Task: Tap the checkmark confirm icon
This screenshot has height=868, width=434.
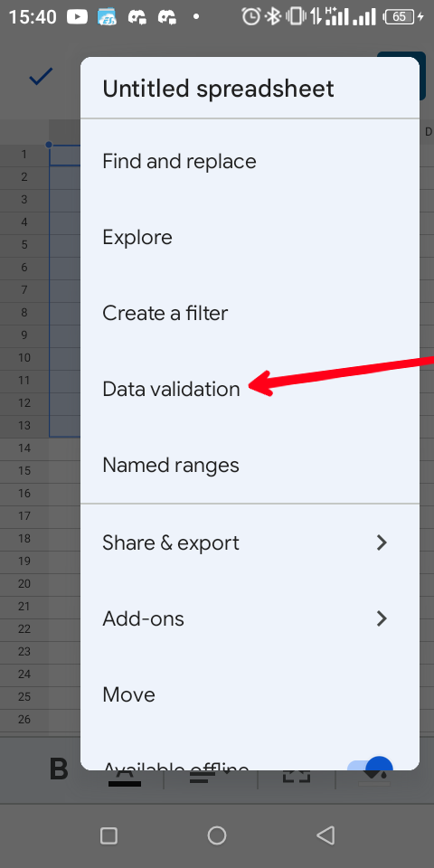Action: (x=41, y=77)
